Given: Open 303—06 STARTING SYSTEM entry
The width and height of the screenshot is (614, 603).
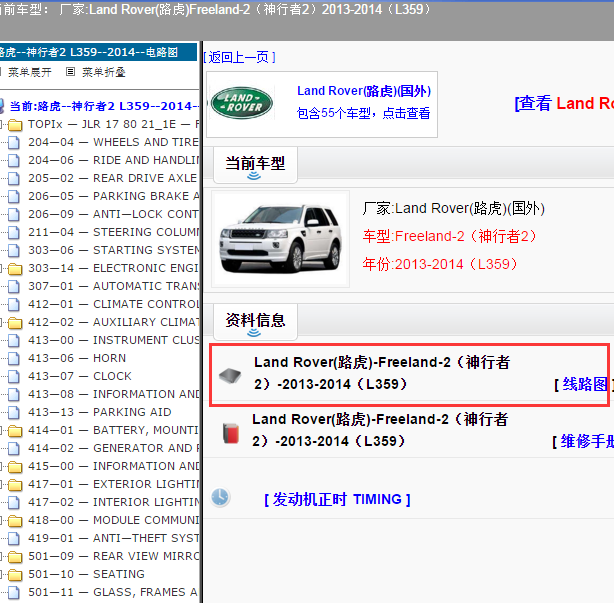Looking at the screenshot, I should coord(114,251).
